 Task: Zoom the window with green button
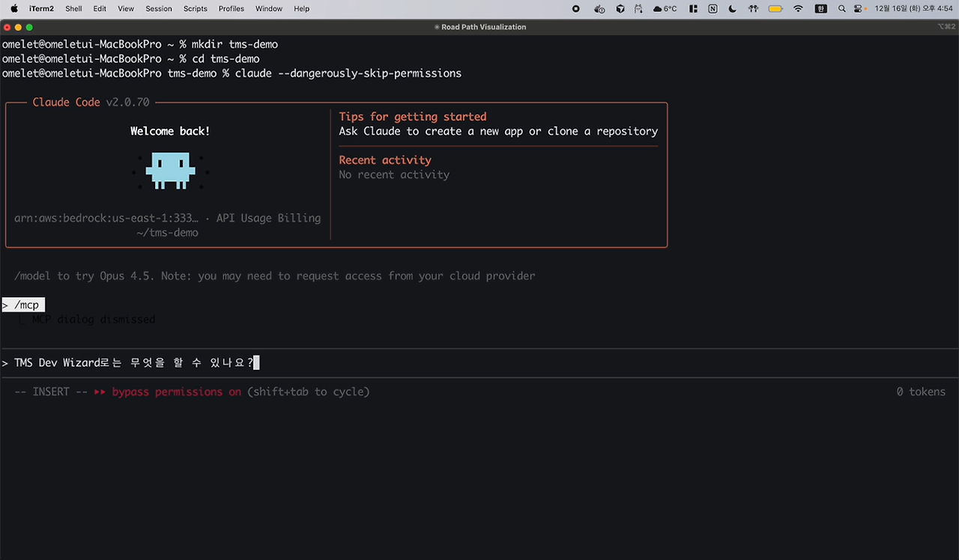[30, 27]
